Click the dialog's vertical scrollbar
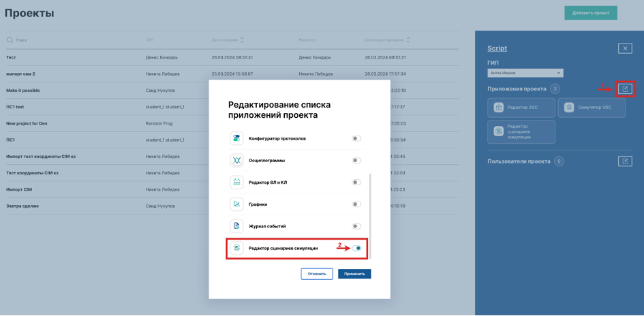The width and height of the screenshot is (644, 316). coord(370,204)
